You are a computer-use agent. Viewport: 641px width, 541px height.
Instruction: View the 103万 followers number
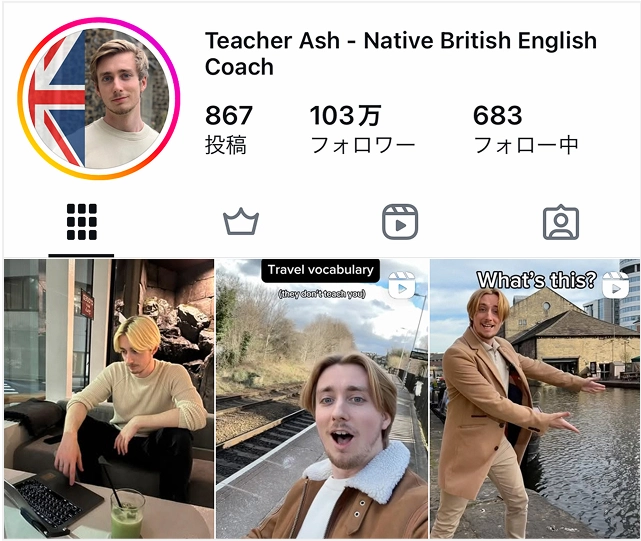pyautogui.click(x=345, y=115)
